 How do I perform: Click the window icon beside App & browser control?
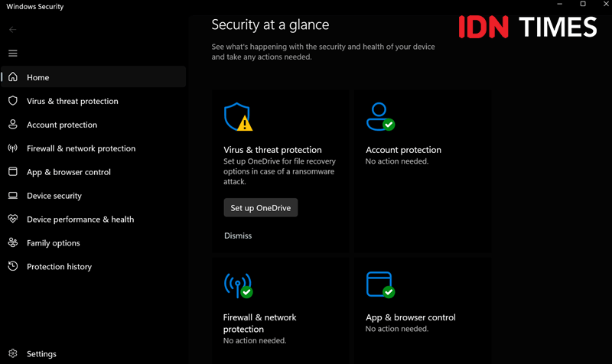13,171
